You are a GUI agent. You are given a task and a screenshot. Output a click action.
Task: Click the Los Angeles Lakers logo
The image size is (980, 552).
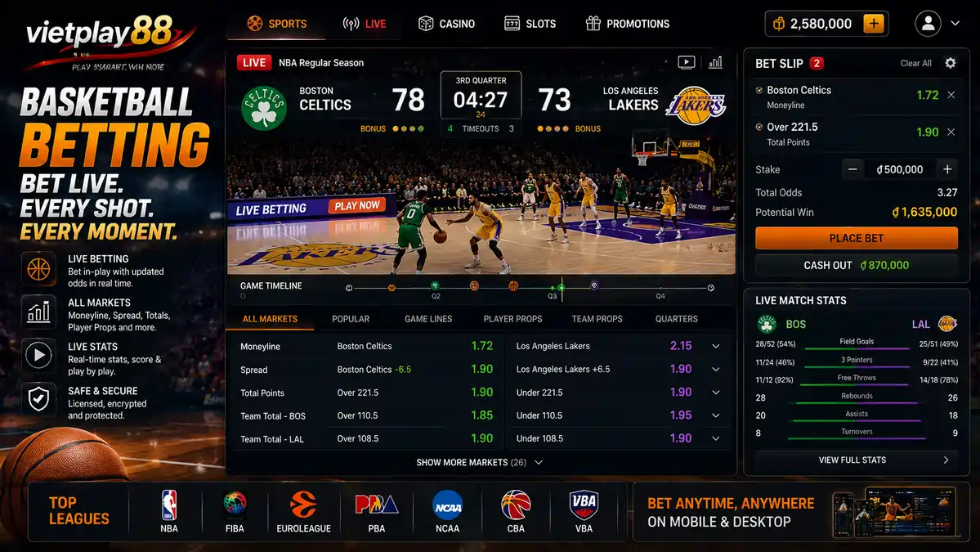[x=696, y=105]
